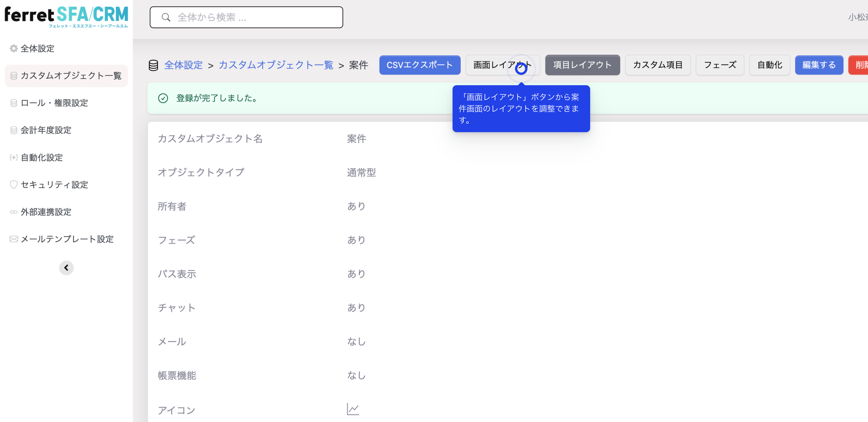This screenshot has height=422, width=868.
Task: Open ロール・権限設定 in the sidebar
Action: click(x=66, y=103)
